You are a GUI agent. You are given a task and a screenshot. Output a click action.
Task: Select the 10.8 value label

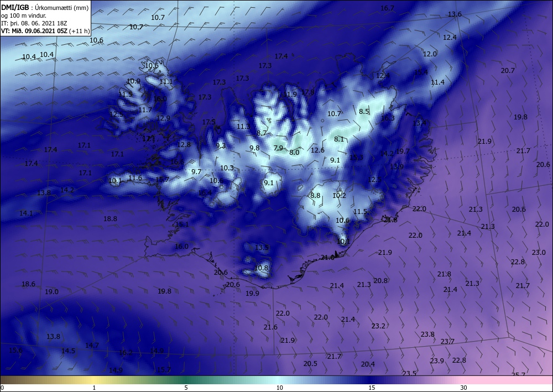tap(261, 268)
